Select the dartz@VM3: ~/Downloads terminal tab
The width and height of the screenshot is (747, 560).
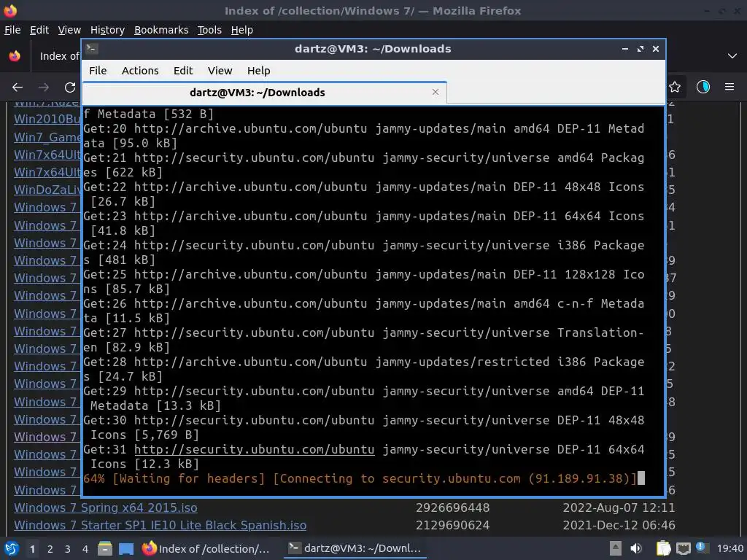click(x=265, y=93)
